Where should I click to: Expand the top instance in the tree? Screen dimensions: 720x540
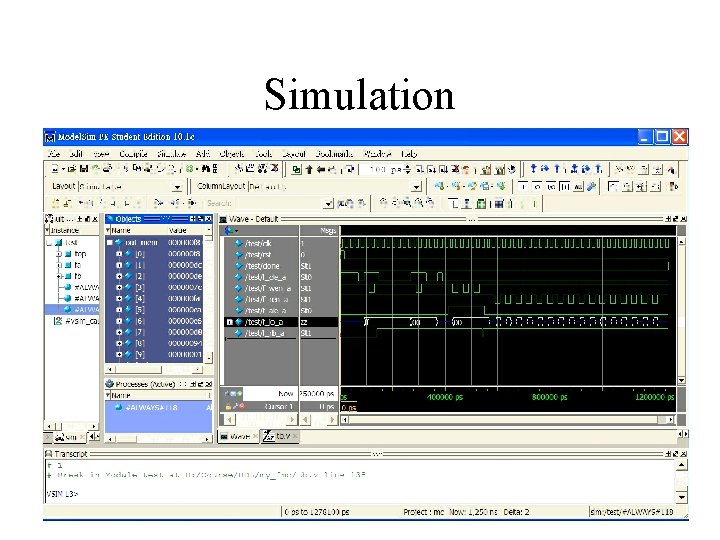click(x=59, y=253)
